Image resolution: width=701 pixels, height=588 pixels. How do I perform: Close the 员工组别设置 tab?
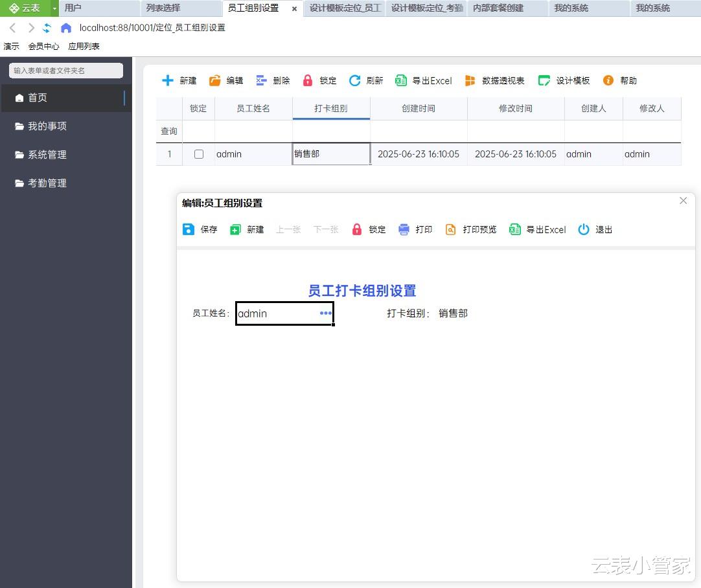[294, 8]
